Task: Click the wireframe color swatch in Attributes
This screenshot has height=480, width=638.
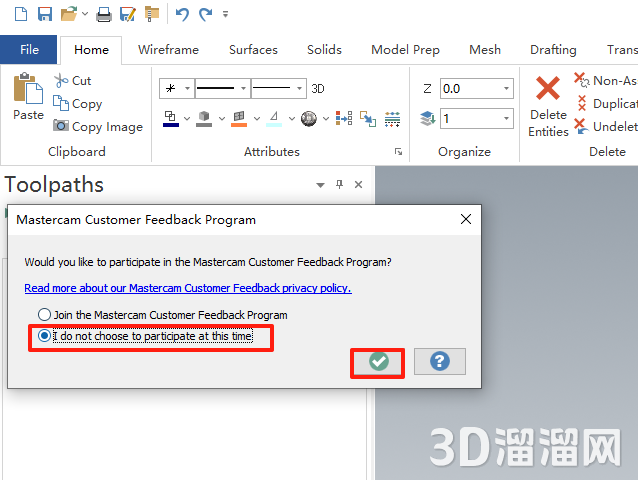Action: click(x=170, y=119)
